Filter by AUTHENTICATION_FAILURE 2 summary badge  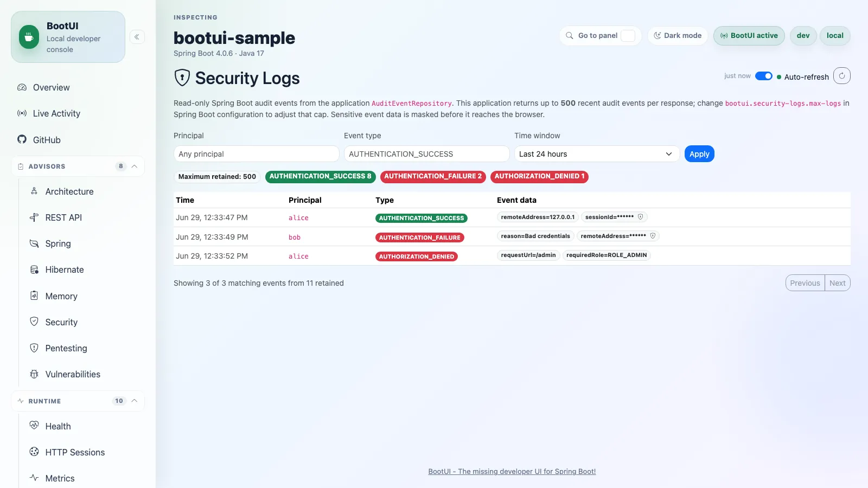tap(433, 177)
